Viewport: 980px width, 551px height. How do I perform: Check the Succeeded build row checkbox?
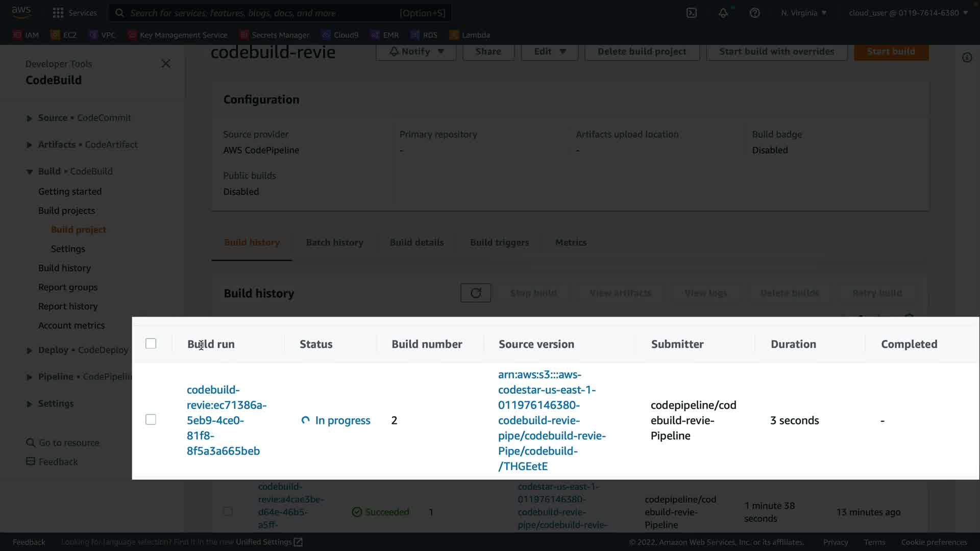(x=228, y=511)
